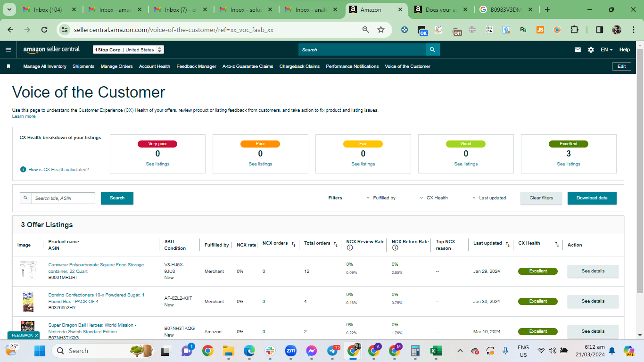
Task: Open Zoom from the taskbar
Action: tap(291, 351)
